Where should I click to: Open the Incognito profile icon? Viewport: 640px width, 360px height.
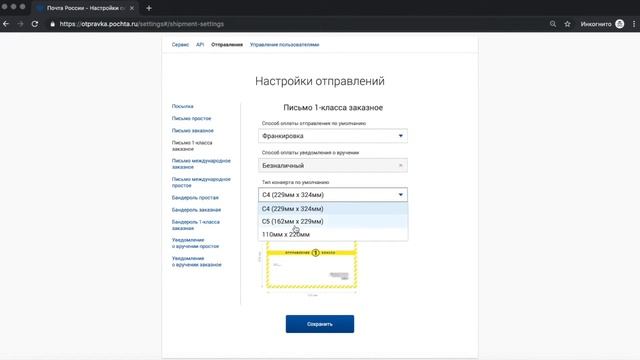click(x=620, y=24)
